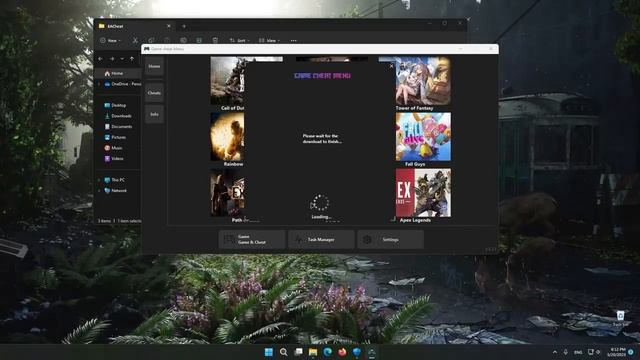The image size is (640, 360).
Task: Open the Home tab in cheat menu
Action: [x=154, y=66]
